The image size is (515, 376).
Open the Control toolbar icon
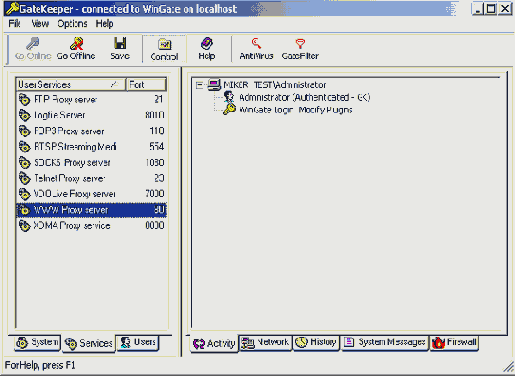pyautogui.click(x=164, y=44)
